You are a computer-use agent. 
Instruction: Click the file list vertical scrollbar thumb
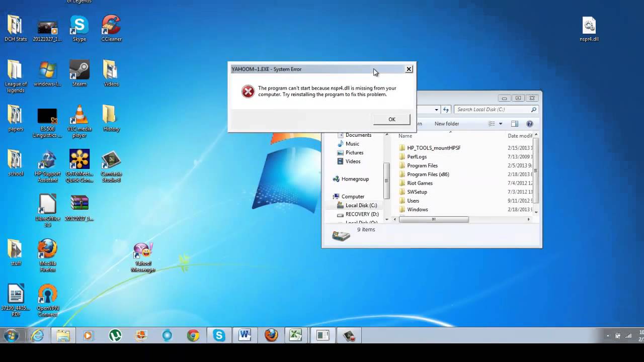pyautogui.click(x=536, y=170)
